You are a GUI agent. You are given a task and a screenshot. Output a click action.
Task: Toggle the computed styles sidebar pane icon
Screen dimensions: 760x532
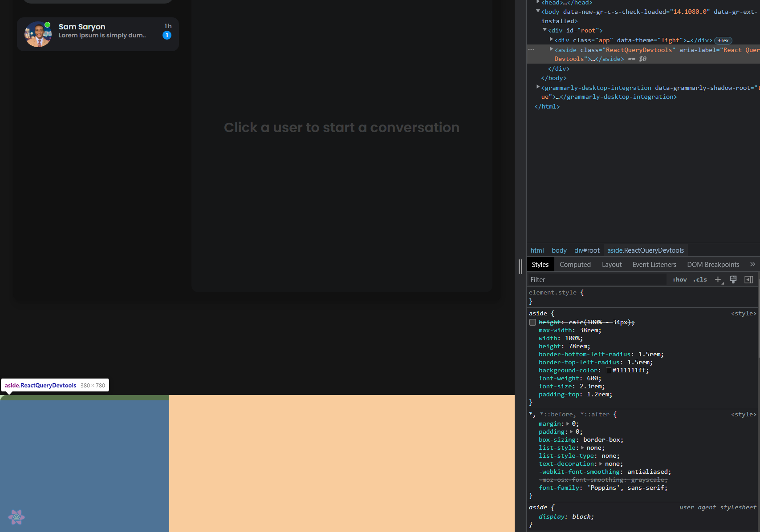[749, 279]
